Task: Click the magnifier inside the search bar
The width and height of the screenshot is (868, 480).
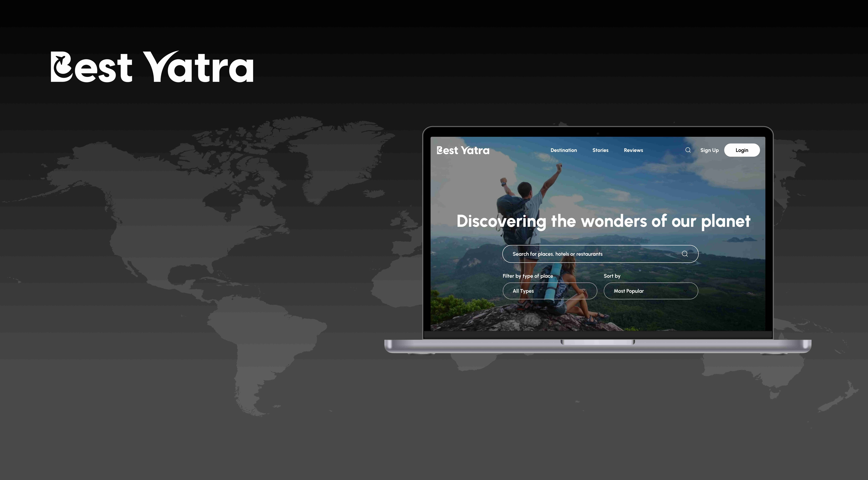Action: (685, 254)
